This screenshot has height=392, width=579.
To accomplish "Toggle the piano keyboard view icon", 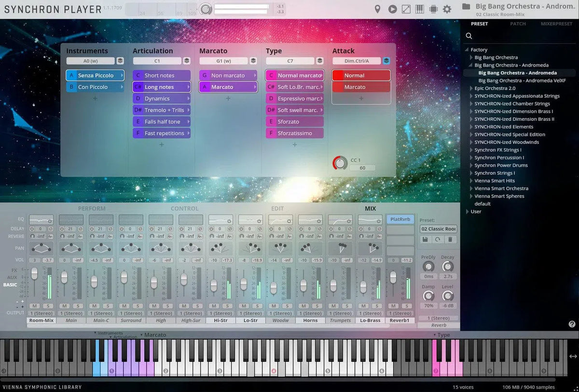I will click(420, 9).
